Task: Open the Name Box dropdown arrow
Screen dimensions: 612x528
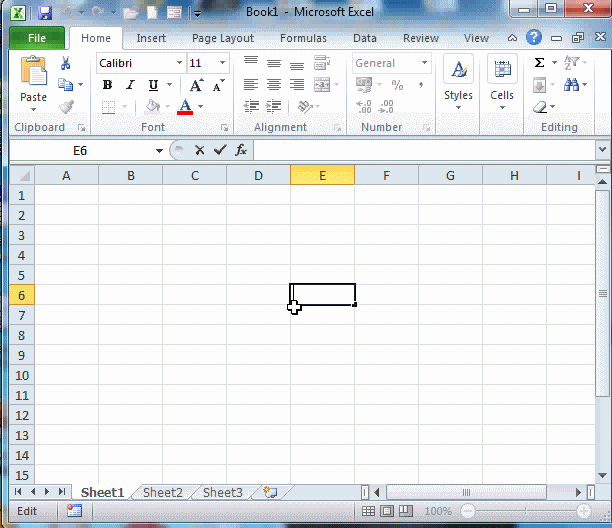Action: 159,151
